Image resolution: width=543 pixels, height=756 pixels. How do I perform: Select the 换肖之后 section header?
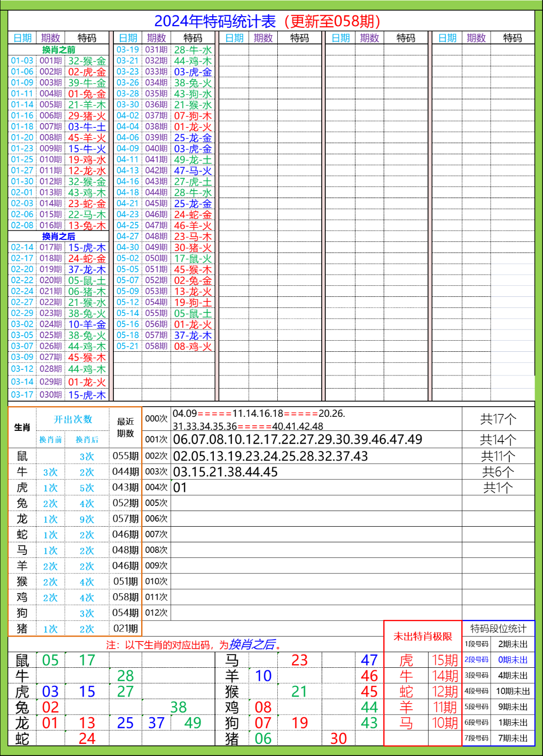[x=59, y=237]
